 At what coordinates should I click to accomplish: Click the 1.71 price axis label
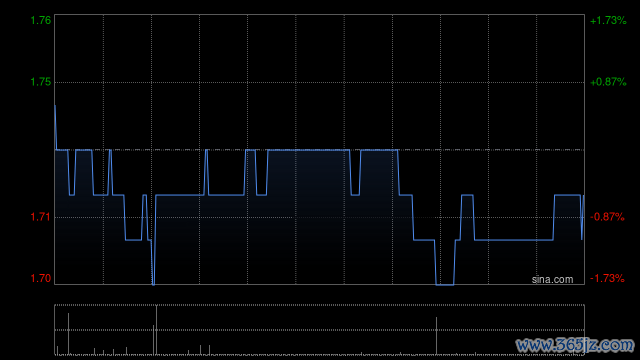click(x=41, y=217)
